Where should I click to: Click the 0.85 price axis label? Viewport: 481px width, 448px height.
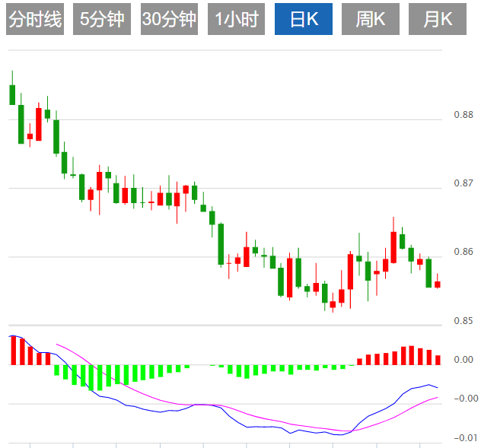463,321
